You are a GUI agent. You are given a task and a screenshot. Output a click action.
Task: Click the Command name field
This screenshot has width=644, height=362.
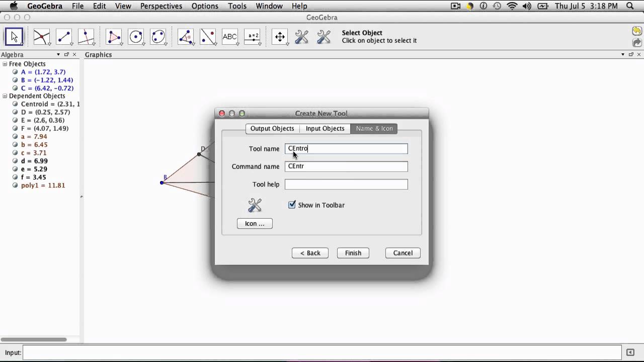coord(346,166)
